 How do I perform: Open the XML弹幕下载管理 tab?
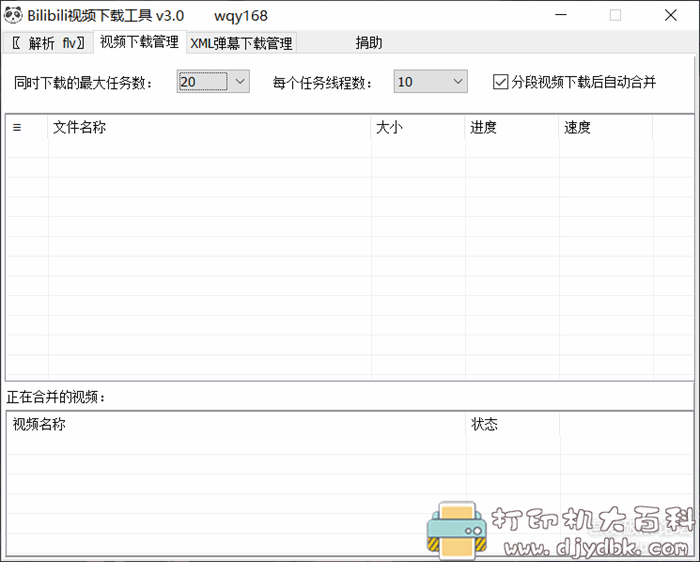[x=242, y=43]
